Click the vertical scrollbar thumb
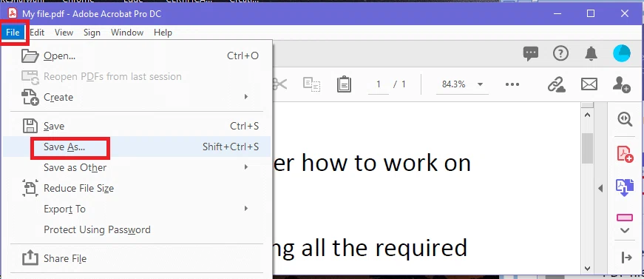 click(587, 148)
